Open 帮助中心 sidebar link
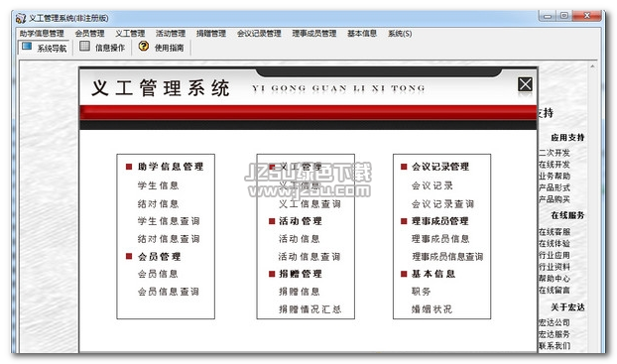The image size is (617, 364). point(555,279)
